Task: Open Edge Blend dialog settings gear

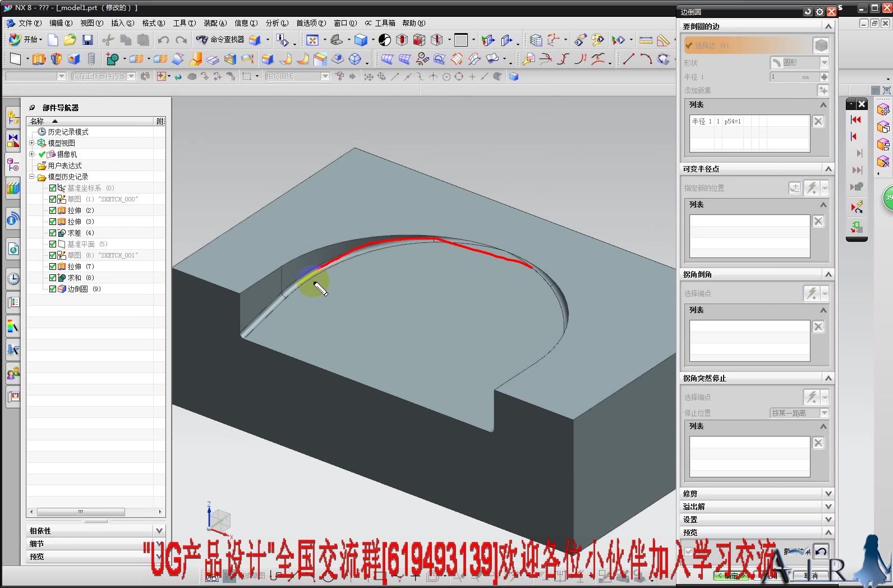Action: coord(820,12)
